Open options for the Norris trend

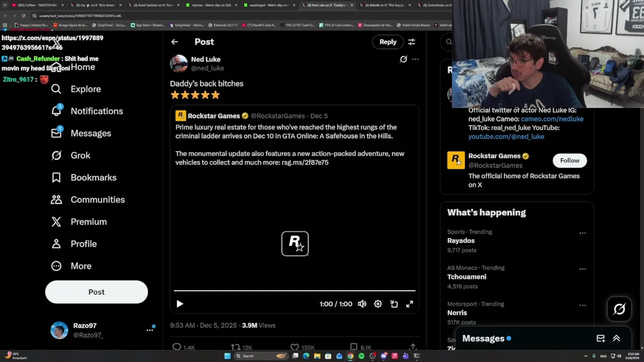[x=583, y=305]
